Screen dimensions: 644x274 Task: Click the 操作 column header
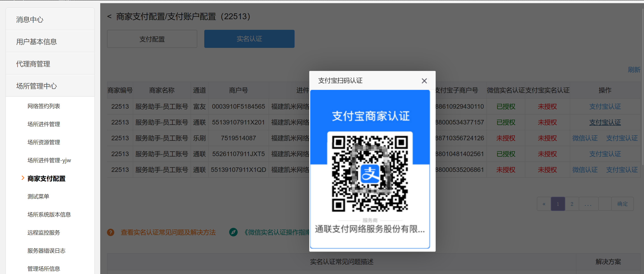tap(605, 90)
